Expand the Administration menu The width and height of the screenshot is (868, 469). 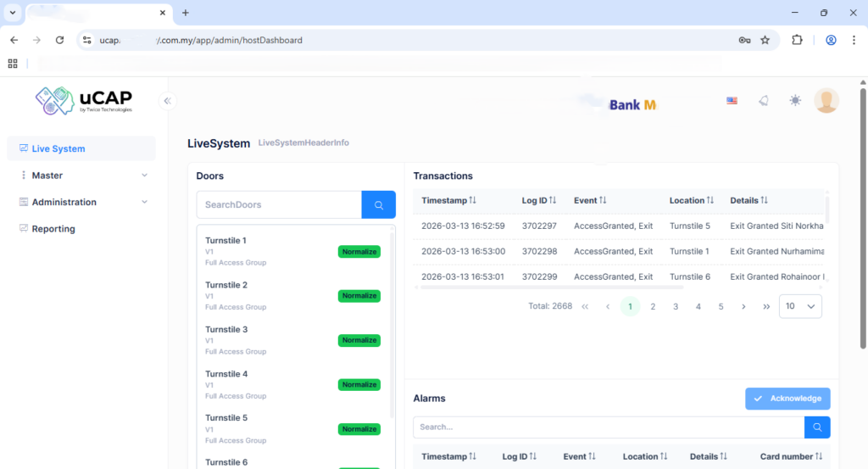click(x=83, y=203)
